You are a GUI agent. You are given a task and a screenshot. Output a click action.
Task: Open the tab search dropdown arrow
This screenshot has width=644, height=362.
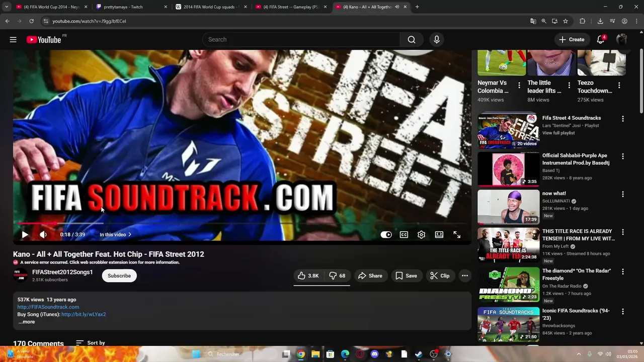6,7
